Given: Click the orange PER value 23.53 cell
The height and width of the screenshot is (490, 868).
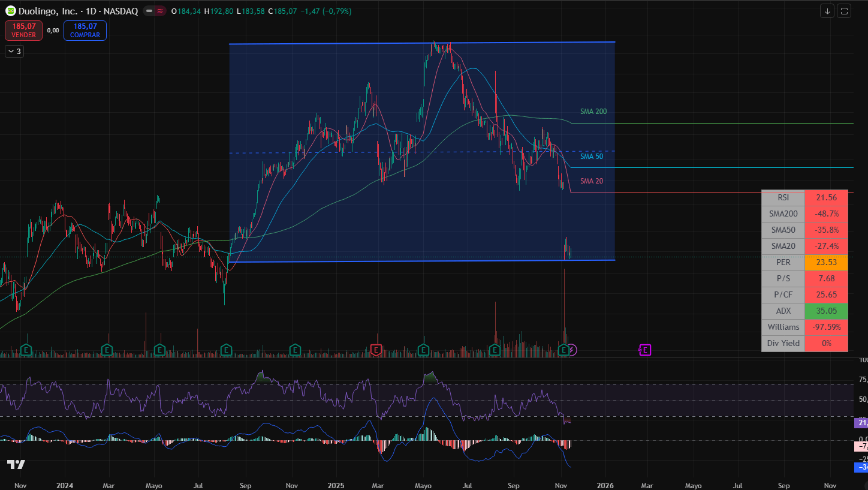Looking at the screenshot, I should pyautogui.click(x=826, y=263).
